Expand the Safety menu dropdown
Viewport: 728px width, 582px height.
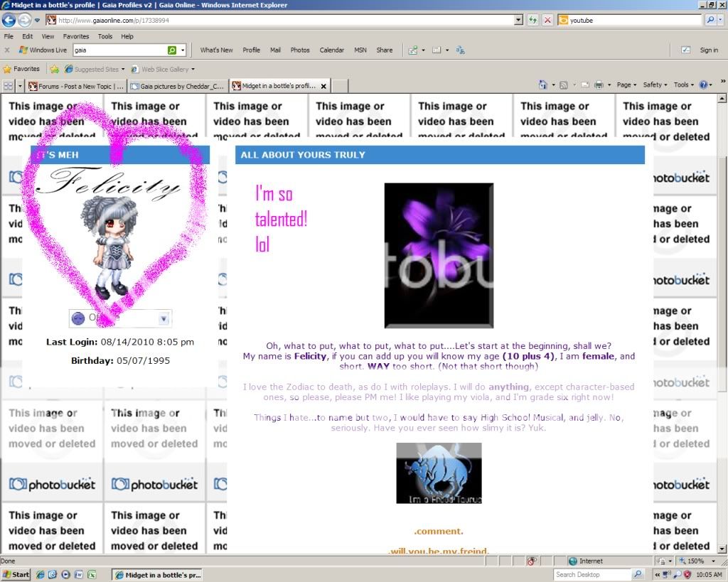point(655,85)
